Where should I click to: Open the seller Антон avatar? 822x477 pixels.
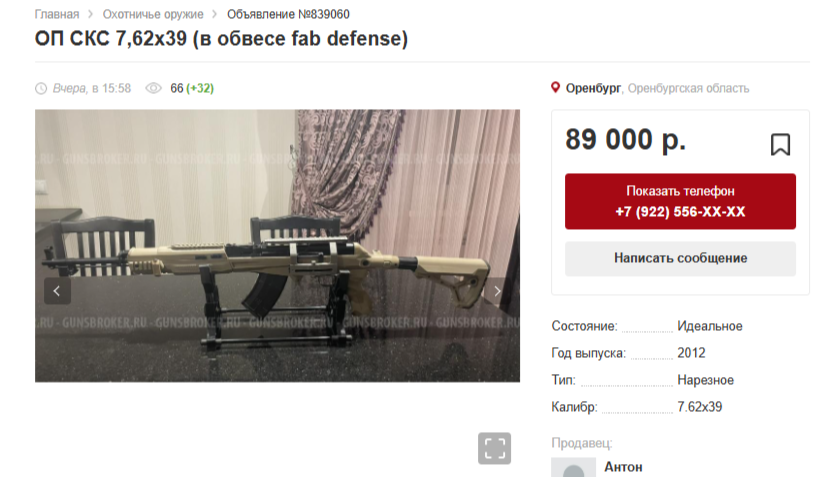click(574, 467)
